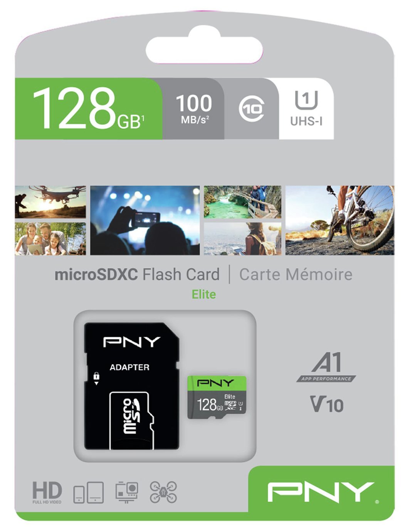Click the Class 10 speed icon
The height and width of the screenshot is (532, 410).
[252, 109]
